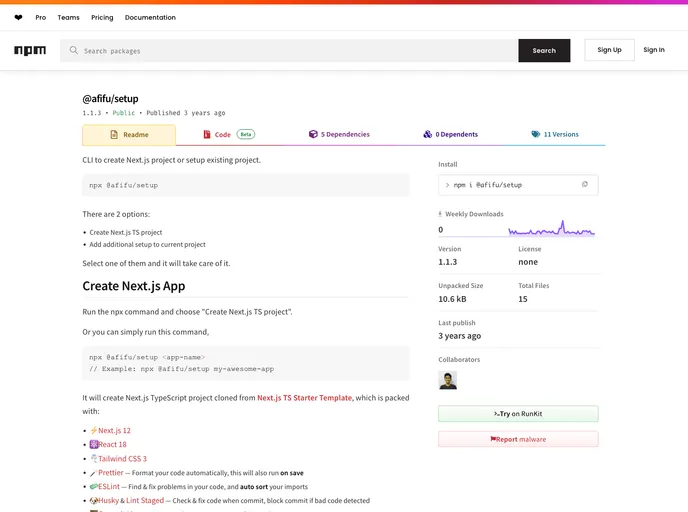Viewport: 688px width, 512px height.
Task: Click the Versions tags icon
Action: tap(536, 134)
